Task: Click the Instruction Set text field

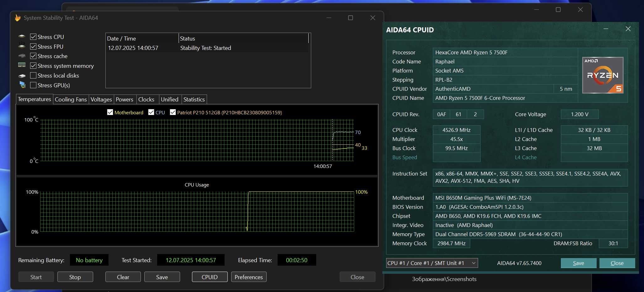Action: (x=530, y=177)
